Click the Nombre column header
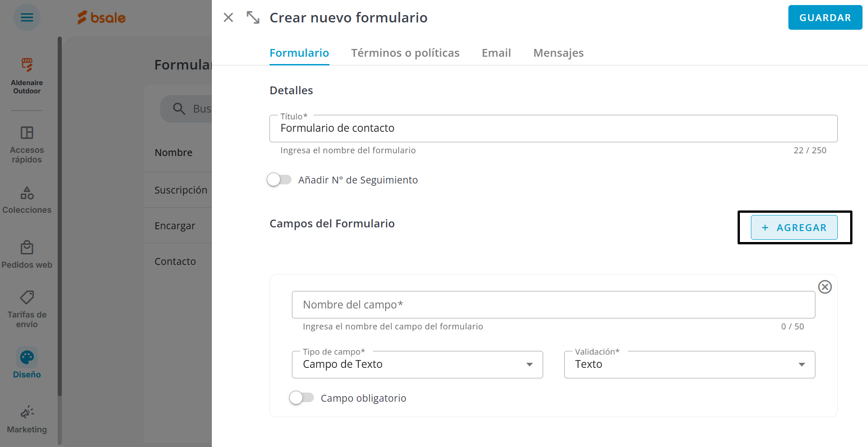 (173, 152)
